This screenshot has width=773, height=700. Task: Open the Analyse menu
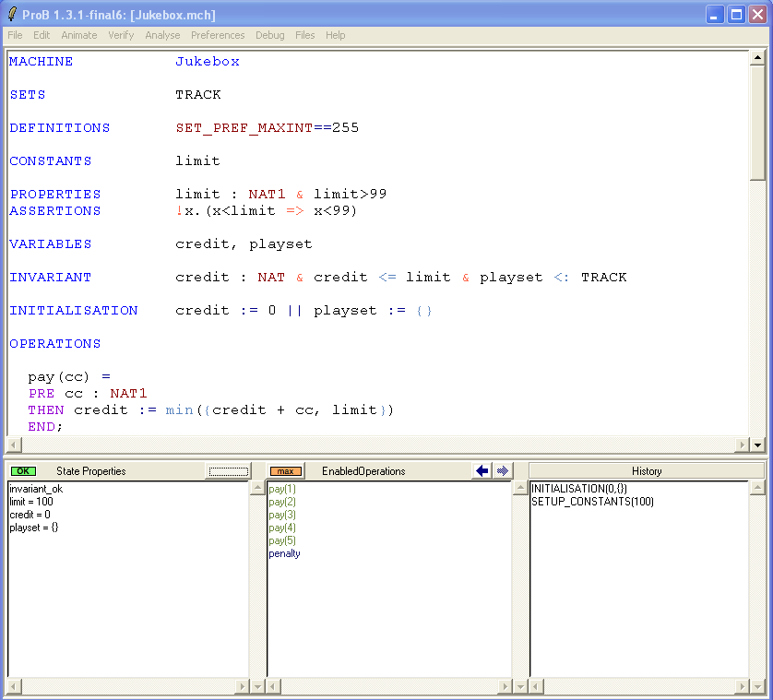pos(162,35)
